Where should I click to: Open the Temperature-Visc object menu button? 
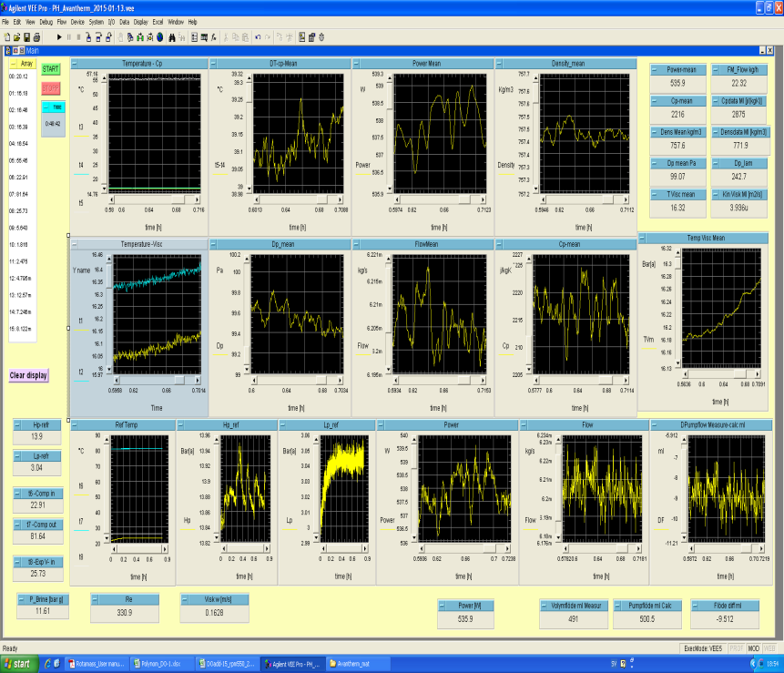coord(75,244)
